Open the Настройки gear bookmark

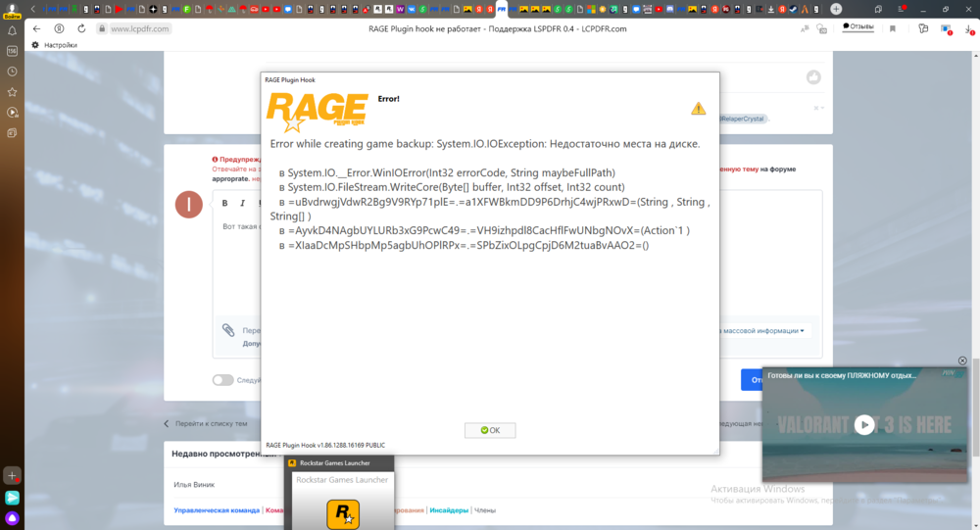(x=54, y=45)
